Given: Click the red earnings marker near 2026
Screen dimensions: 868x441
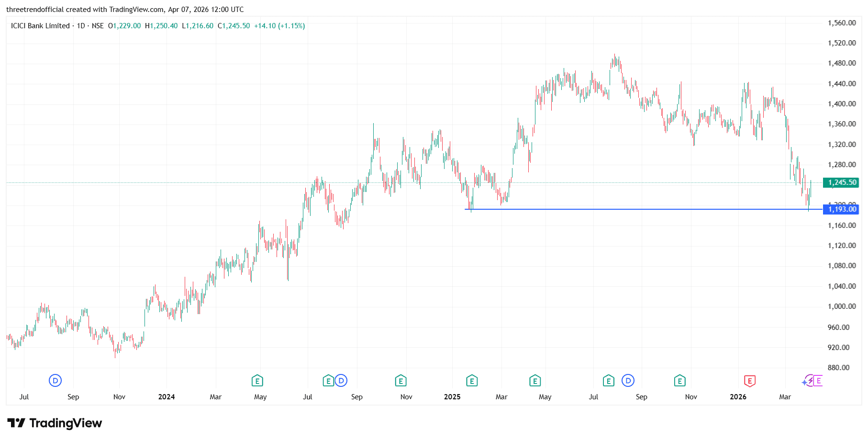Looking at the screenshot, I should [749, 381].
